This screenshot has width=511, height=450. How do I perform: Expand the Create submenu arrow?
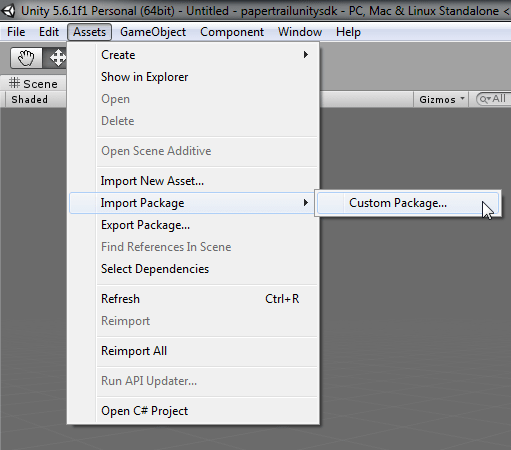(x=305, y=55)
